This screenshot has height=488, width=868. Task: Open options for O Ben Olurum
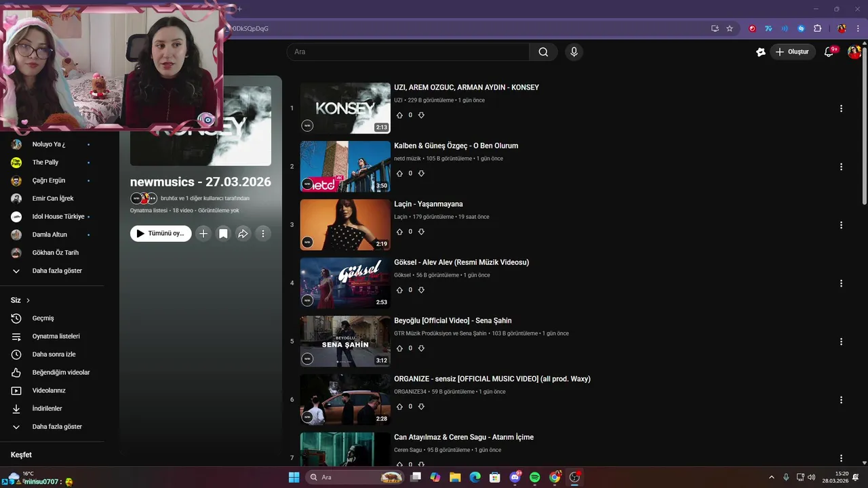[x=841, y=167]
